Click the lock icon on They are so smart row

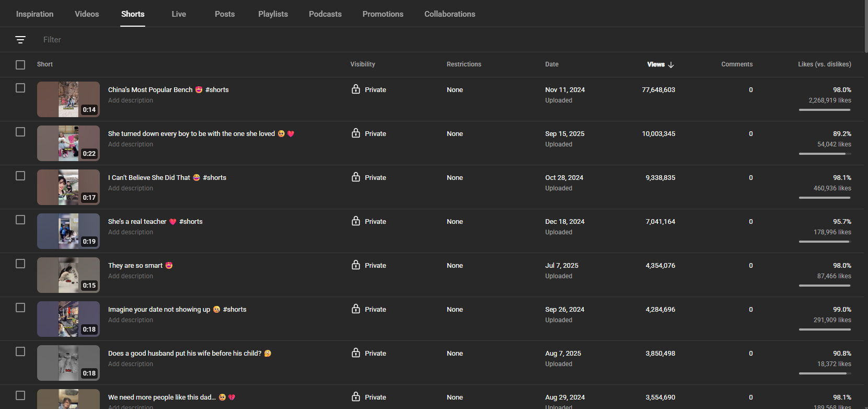[x=356, y=265]
